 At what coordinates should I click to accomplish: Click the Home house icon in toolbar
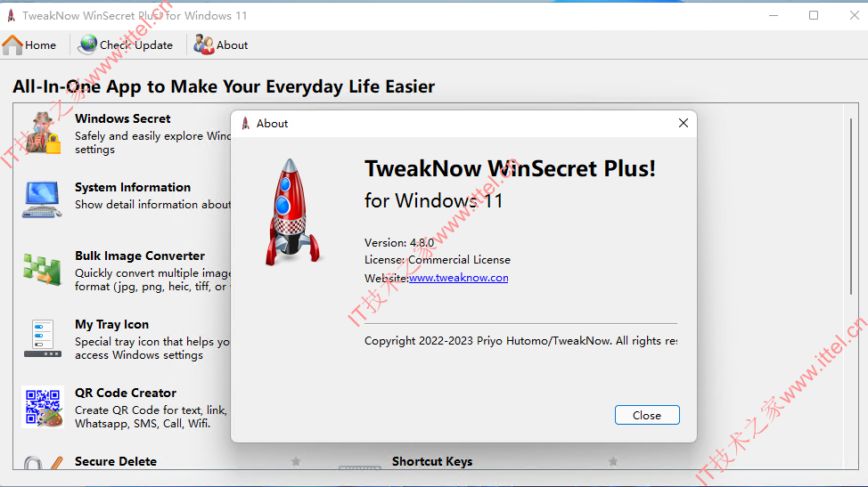point(12,45)
